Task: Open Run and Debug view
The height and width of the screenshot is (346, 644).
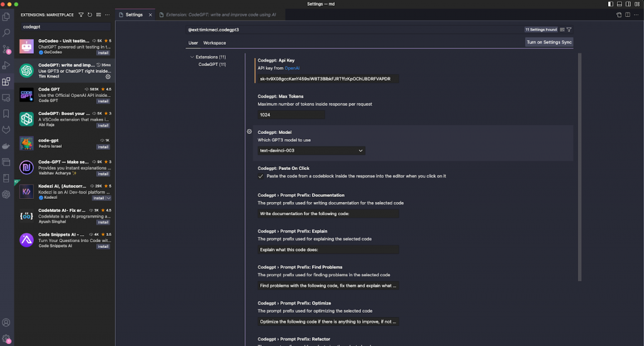Action: (6, 65)
